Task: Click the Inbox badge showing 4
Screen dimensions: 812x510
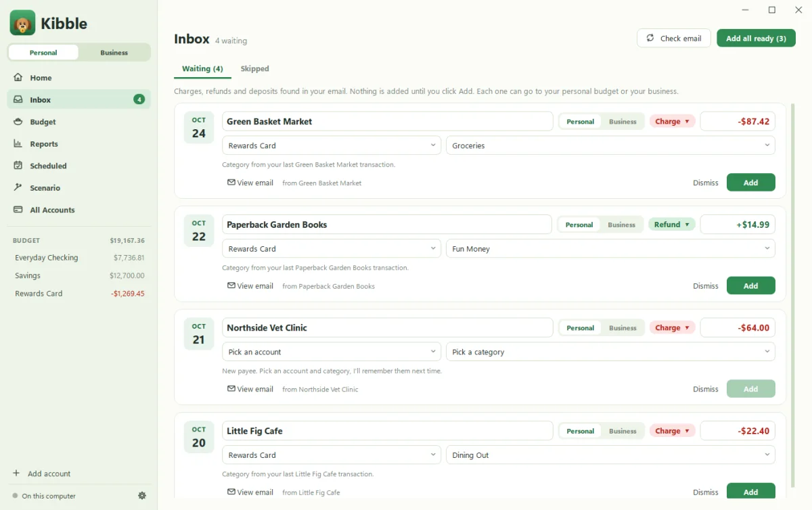Action: [x=139, y=99]
